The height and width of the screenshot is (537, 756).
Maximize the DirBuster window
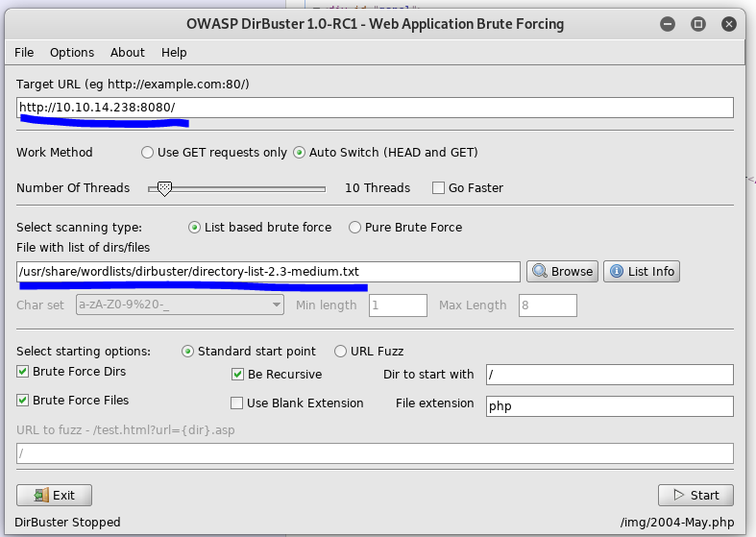(x=698, y=23)
